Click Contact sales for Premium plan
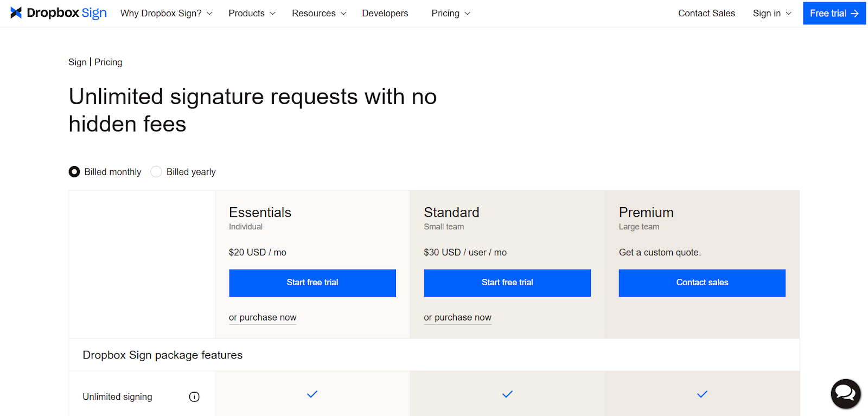This screenshot has width=868, height=416. pos(702,283)
